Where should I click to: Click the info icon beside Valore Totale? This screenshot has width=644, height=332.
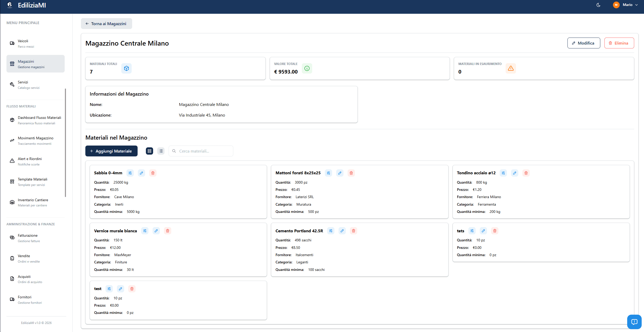click(307, 68)
